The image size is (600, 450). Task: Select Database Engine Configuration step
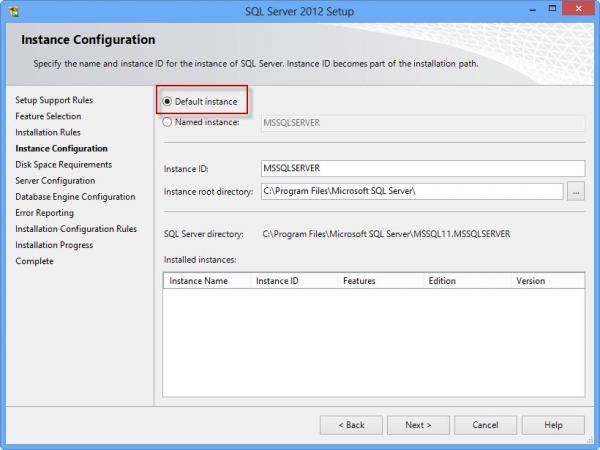tap(75, 197)
